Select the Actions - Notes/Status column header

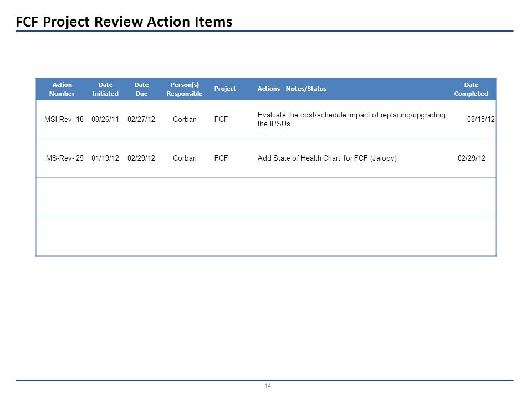[x=292, y=89]
